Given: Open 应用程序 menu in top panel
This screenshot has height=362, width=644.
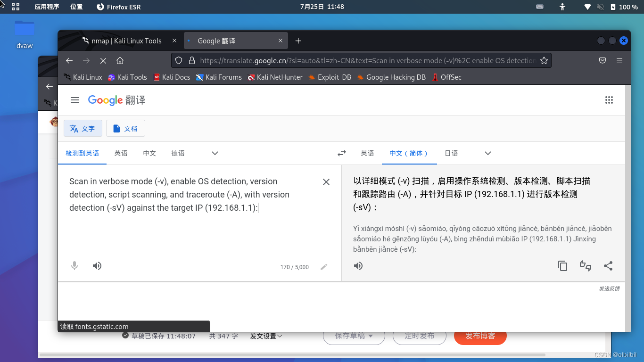Looking at the screenshot, I should click(47, 7).
